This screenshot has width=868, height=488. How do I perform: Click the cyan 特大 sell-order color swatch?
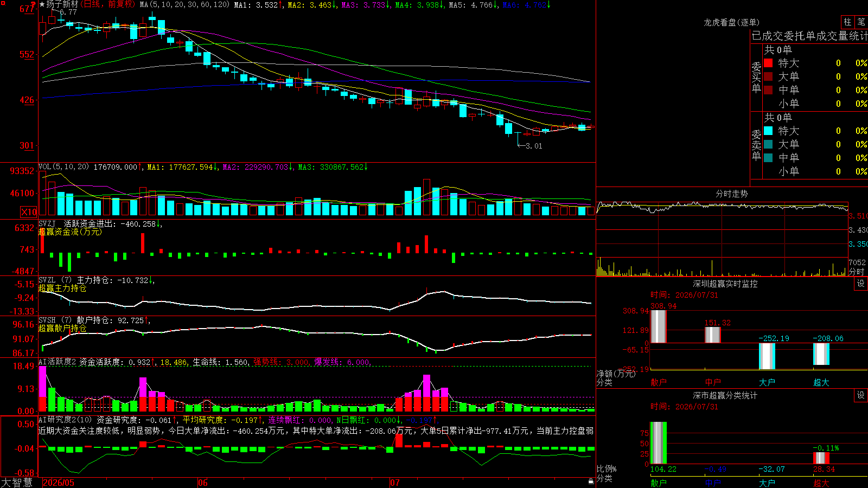pyautogui.click(x=768, y=131)
